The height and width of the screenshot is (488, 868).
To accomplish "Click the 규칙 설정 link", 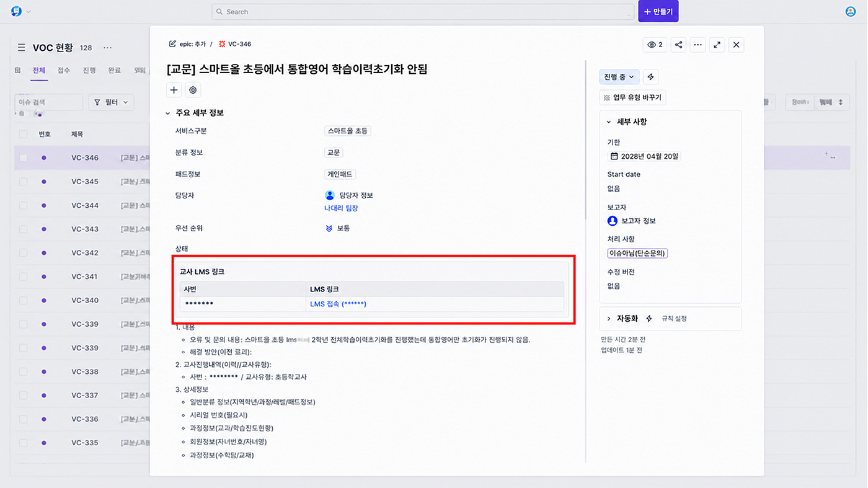I will pos(674,319).
